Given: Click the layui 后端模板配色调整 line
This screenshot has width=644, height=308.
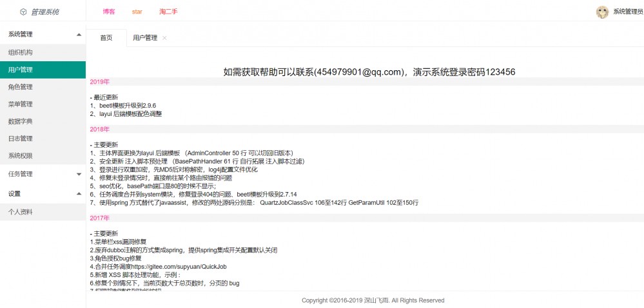Looking at the screenshot, I should 126,114.
